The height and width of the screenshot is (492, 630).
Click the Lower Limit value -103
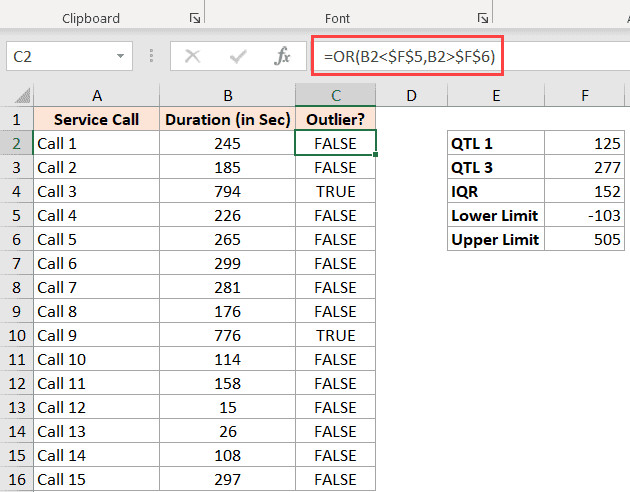tap(587, 215)
